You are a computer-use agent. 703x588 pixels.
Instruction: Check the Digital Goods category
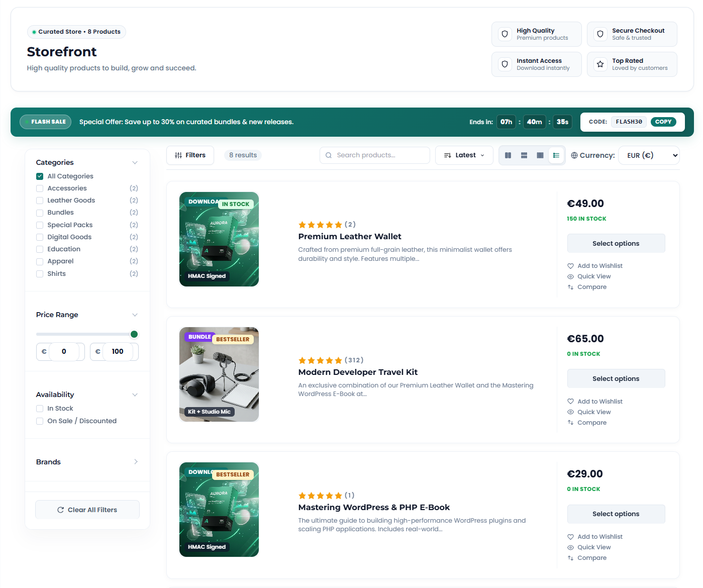coord(40,237)
